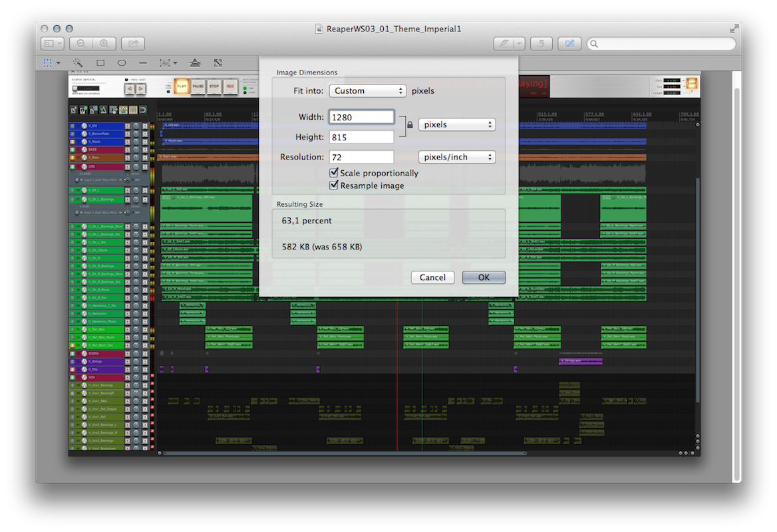Image resolution: width=777 pixels, height=532 pixels.
Task: Open the Adjust Color prism tool
Action: 195,63
